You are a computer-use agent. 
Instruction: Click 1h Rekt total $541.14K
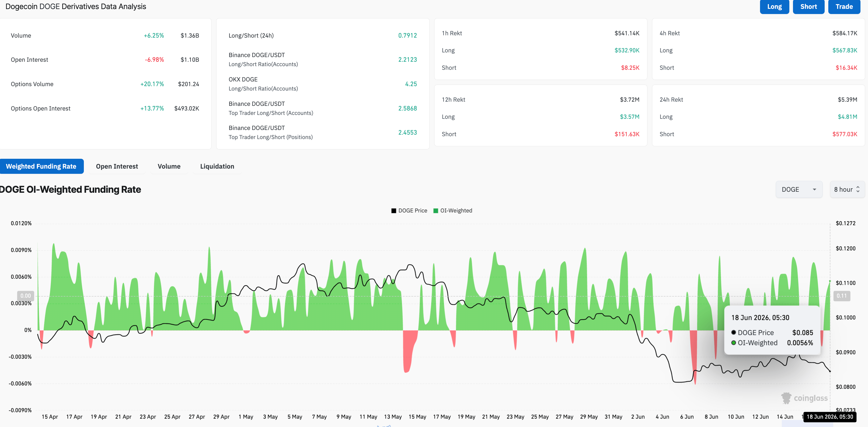[627, 33]
